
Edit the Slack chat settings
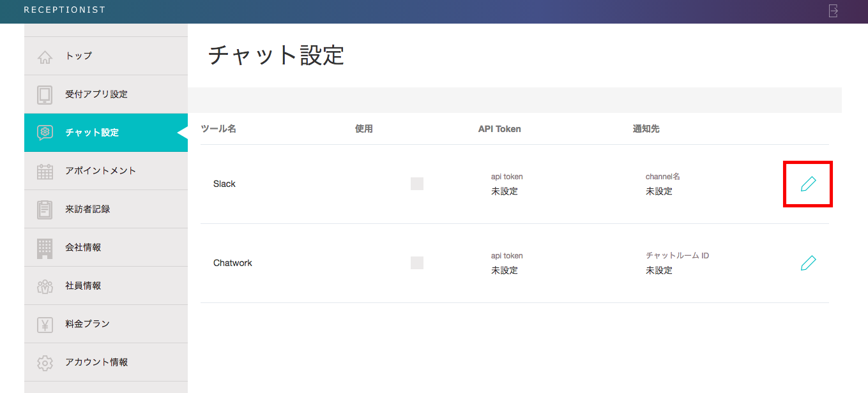pos(808,184)
